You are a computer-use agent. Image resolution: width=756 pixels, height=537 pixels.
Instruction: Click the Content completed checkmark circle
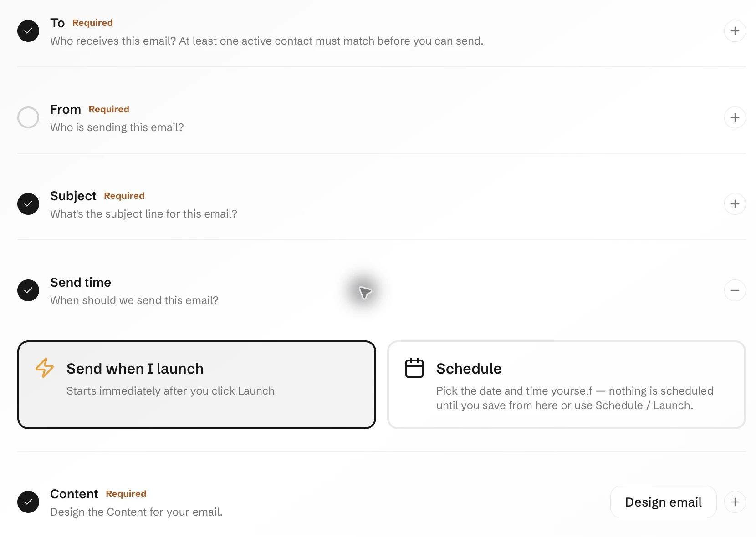[28, 502]
